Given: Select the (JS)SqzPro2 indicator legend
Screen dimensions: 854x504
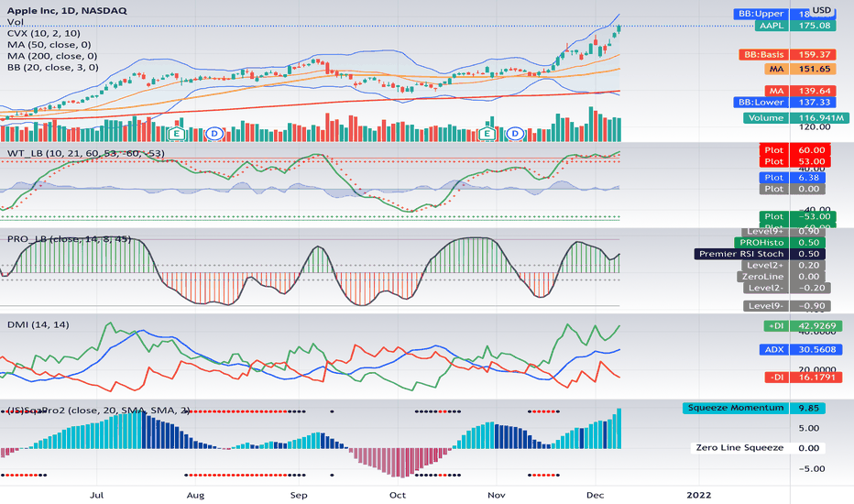Looking at the screenshot, I should click(98, 410).
